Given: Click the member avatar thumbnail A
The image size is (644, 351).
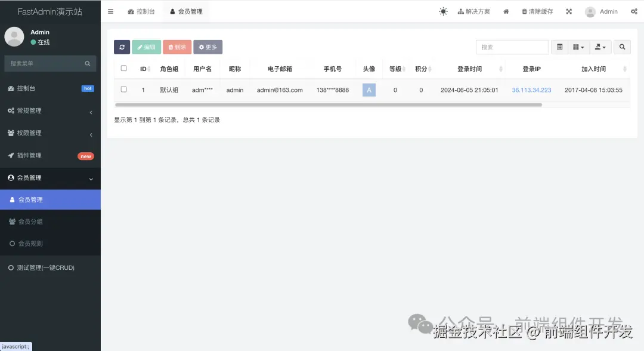Looking at the screenshot, I should click(369, 90).
